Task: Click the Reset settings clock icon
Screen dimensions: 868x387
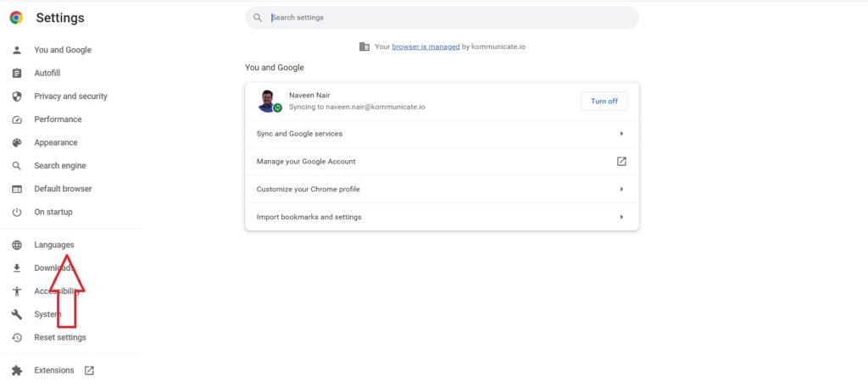Action: click(x=17, y=338)
